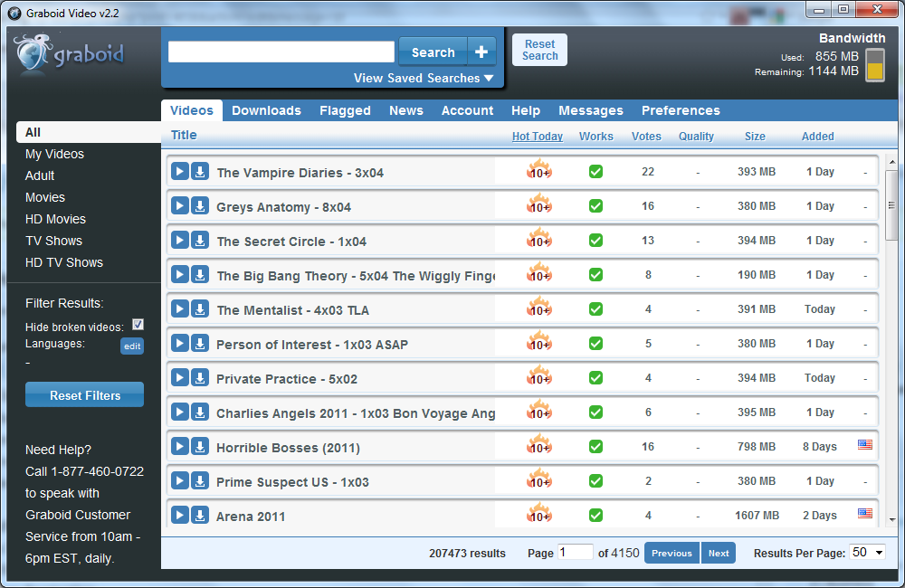The image size is (905, 588).
Task: Play The Big Bang Theory 5x04
Action: pos(180,275)
